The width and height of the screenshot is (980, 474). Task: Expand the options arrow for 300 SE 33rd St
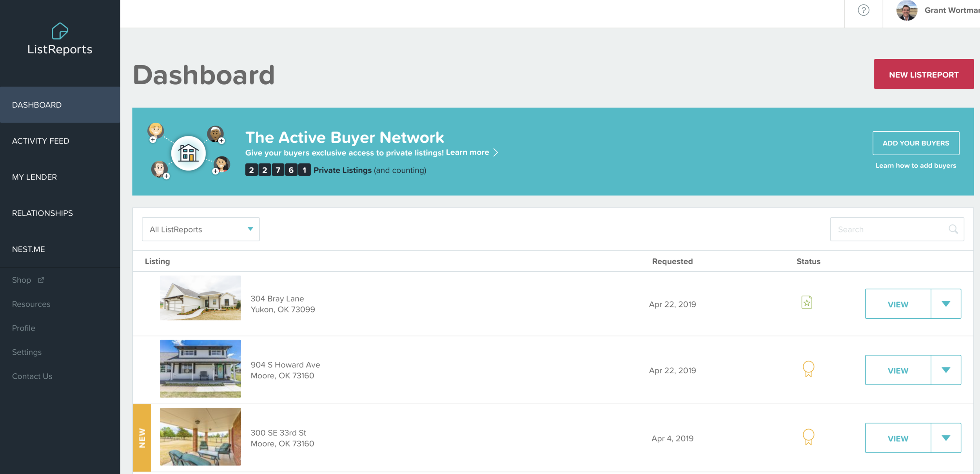946,438
